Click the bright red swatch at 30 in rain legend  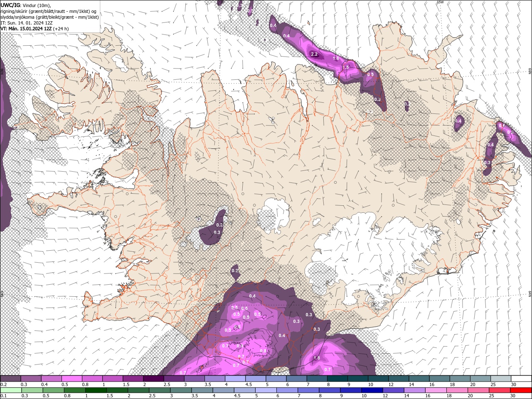pos(521,390)
